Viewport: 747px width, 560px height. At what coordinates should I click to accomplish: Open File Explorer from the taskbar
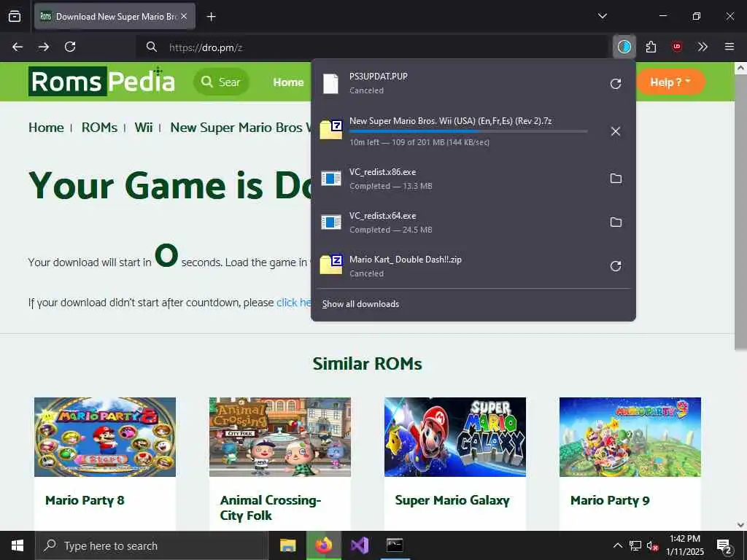click(x=287, y=545)
